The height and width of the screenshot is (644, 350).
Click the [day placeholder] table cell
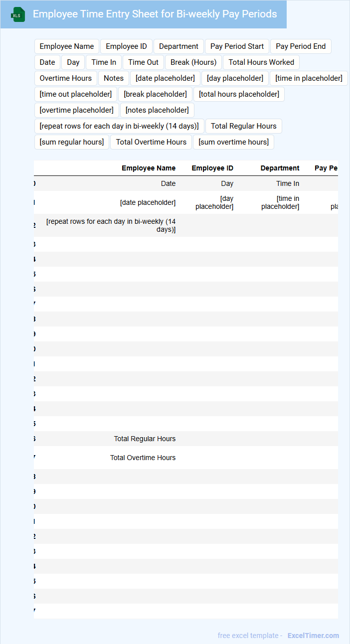tap(214, 202)
